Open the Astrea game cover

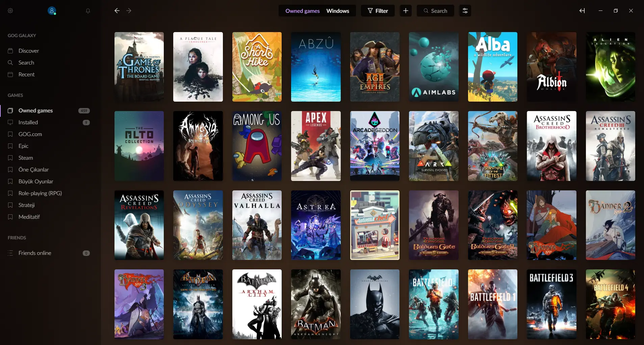tap(316, 225)
